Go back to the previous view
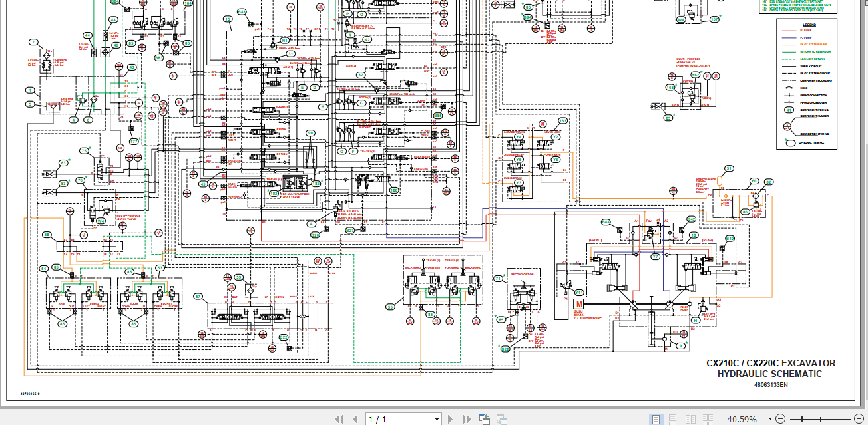This screenshot has height=425, width=868. point(484,419)
